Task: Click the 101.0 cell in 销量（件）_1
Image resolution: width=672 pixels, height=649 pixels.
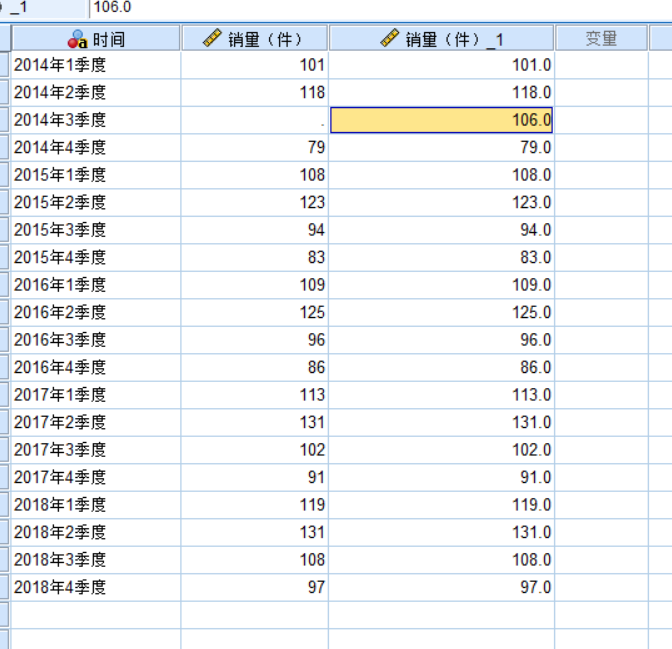Action: (441, 65)
